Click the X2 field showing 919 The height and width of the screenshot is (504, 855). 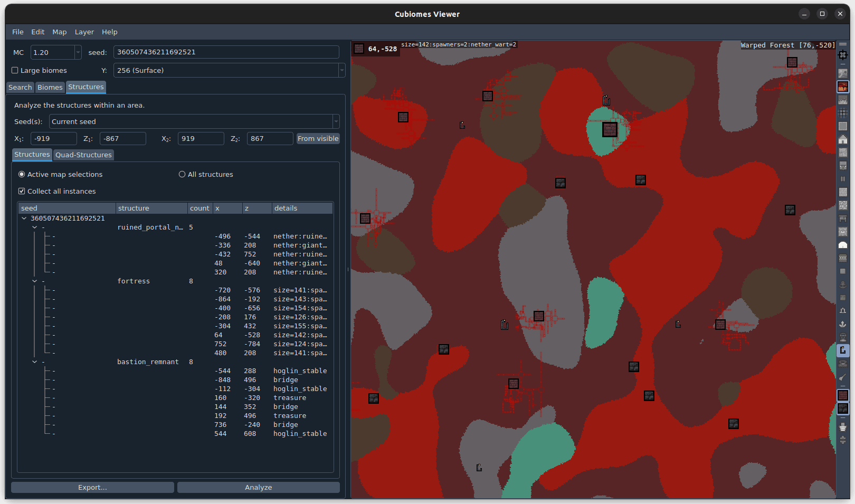(x=201, y=138)
